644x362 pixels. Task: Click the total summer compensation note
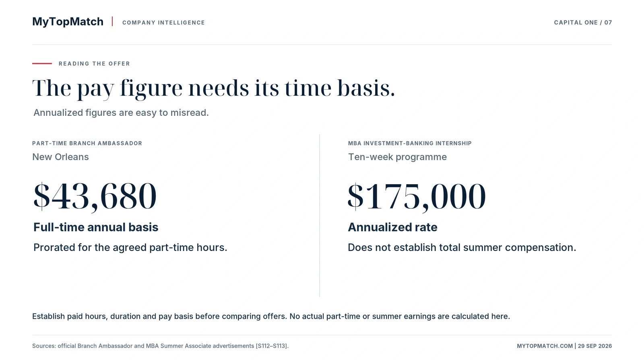pos(462,247)
